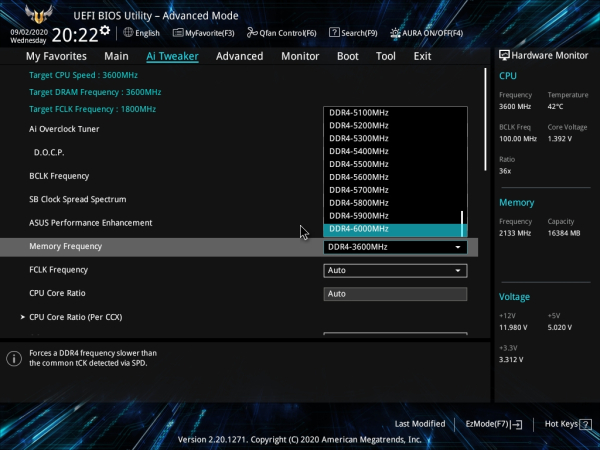This screenshot has width=600, height=450.
Task: Switch to Main tab
Action: click(116, 56)
